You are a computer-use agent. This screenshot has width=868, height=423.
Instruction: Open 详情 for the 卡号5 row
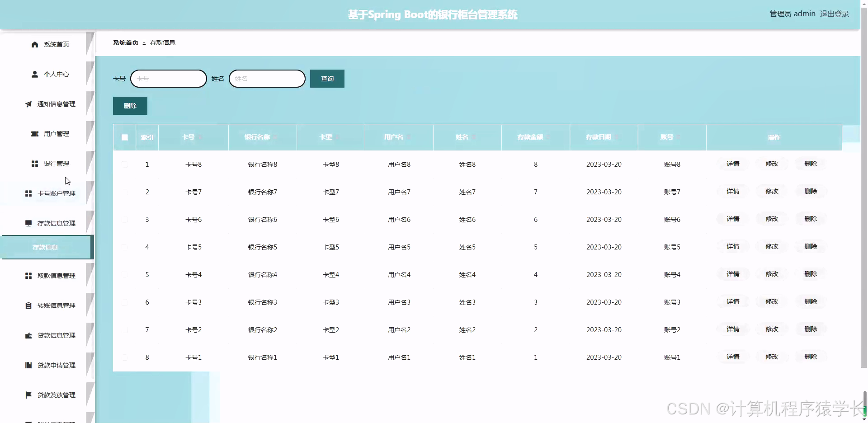[733, 247]
